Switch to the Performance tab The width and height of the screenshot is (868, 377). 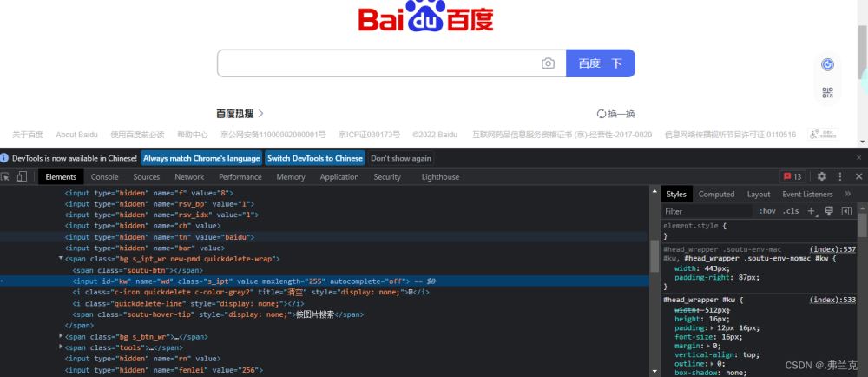[240, 176]
